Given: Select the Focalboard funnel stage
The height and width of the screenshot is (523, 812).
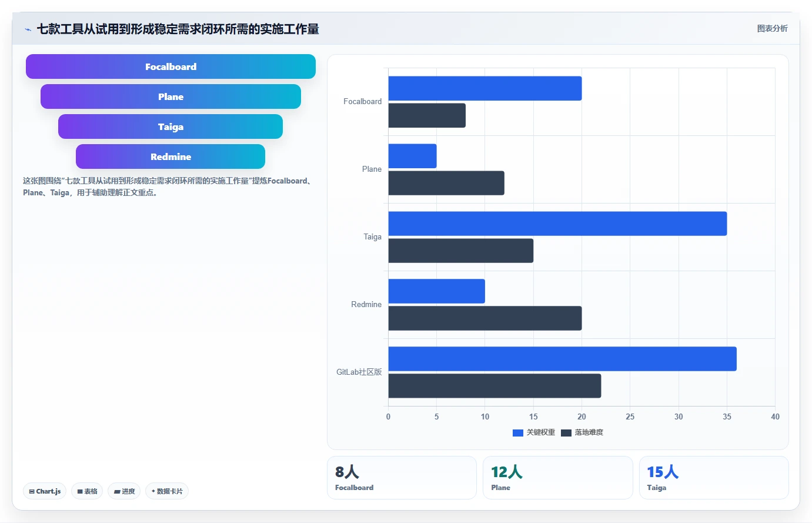Looking at the screenshot, I should click(x=171, y=66).
